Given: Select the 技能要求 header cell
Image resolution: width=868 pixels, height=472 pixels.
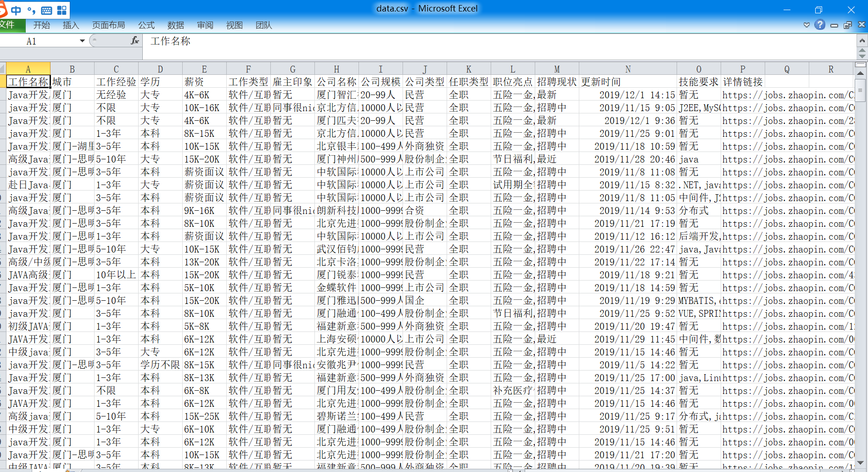Looking at the screenshot, I should pyautogui.click(x=699, y=82).
